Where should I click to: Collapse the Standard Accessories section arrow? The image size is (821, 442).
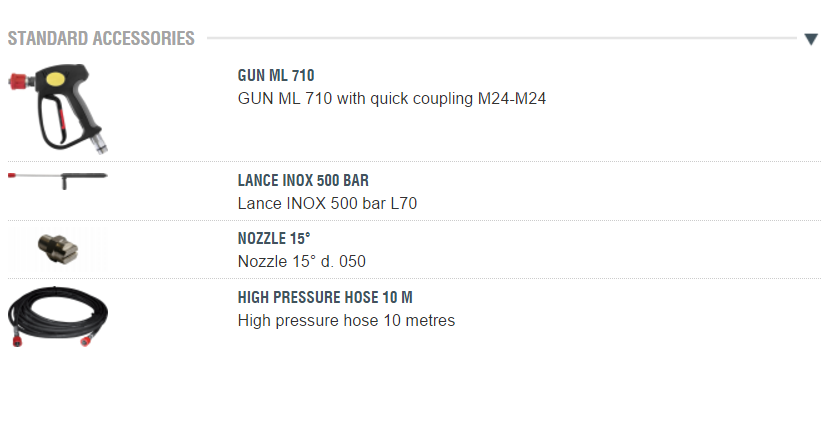pyautogui.click(x=811, y=39)
